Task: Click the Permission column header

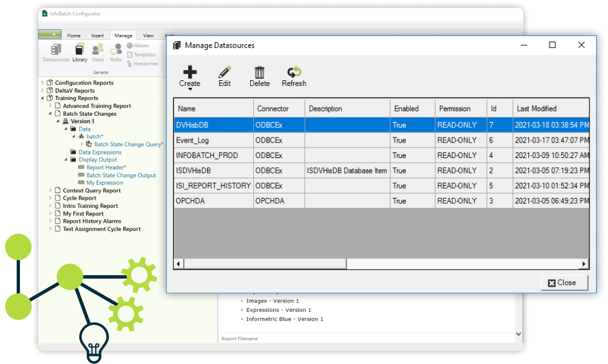Action: pos(461,108)
